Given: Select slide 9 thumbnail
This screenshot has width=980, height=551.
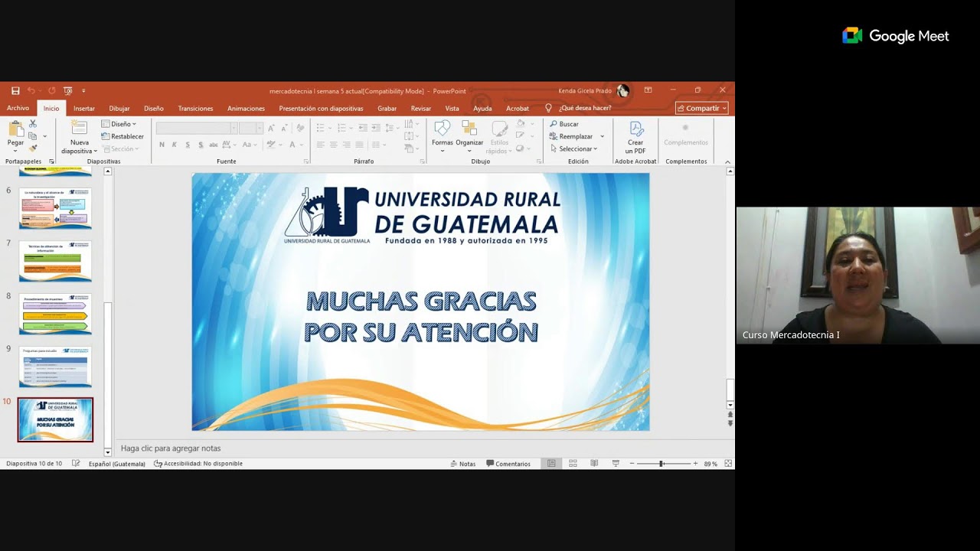Looking at the screenshot, I should [x=55, y=367].
